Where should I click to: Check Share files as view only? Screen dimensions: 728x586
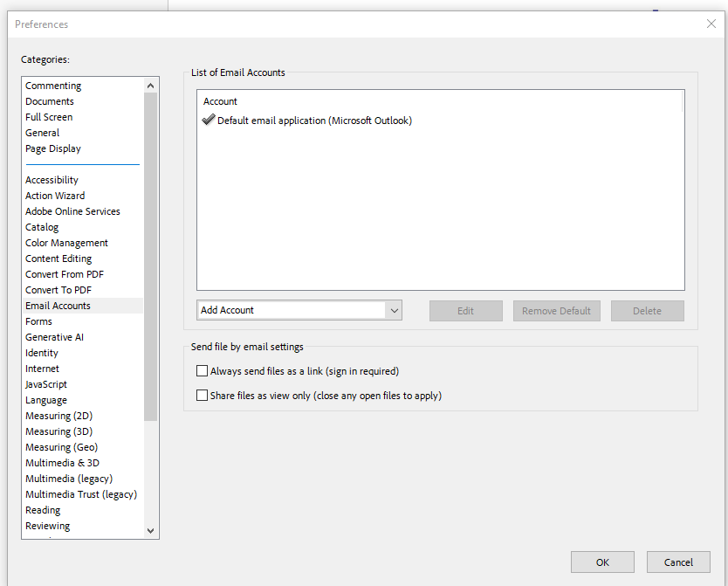202,396
